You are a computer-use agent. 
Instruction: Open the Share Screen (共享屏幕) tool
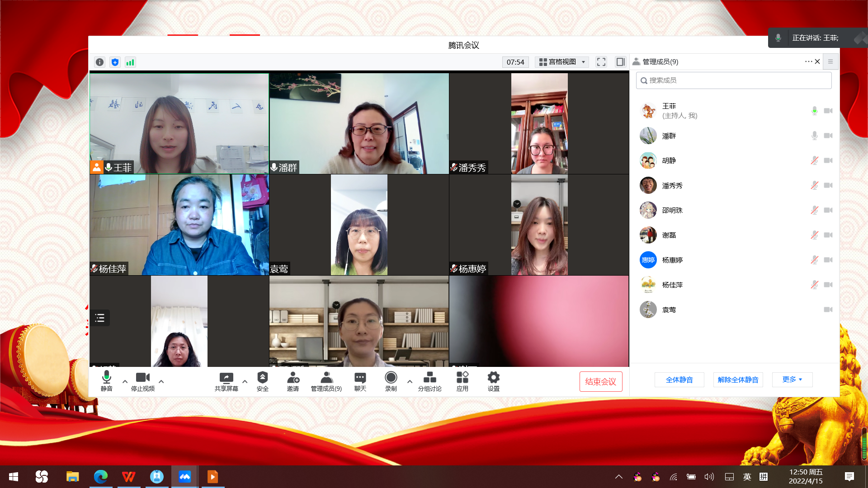pos(226,381)
